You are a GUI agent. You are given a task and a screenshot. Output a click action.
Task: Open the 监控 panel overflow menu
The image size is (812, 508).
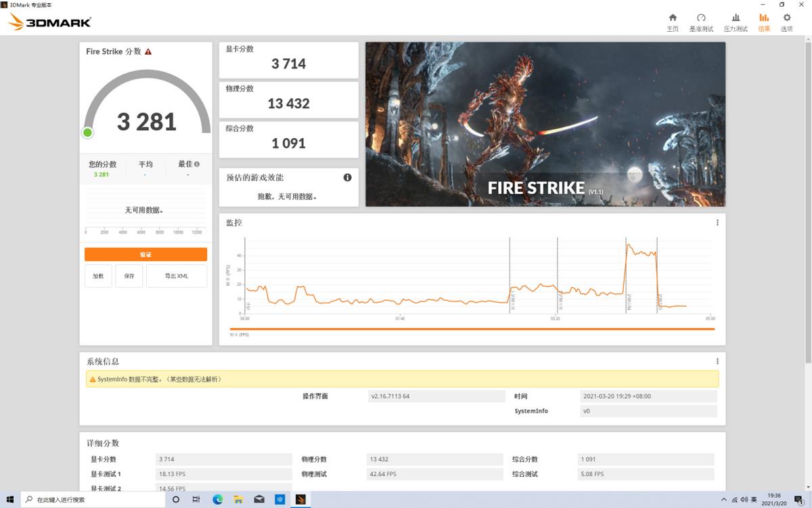tap(717, 222)
